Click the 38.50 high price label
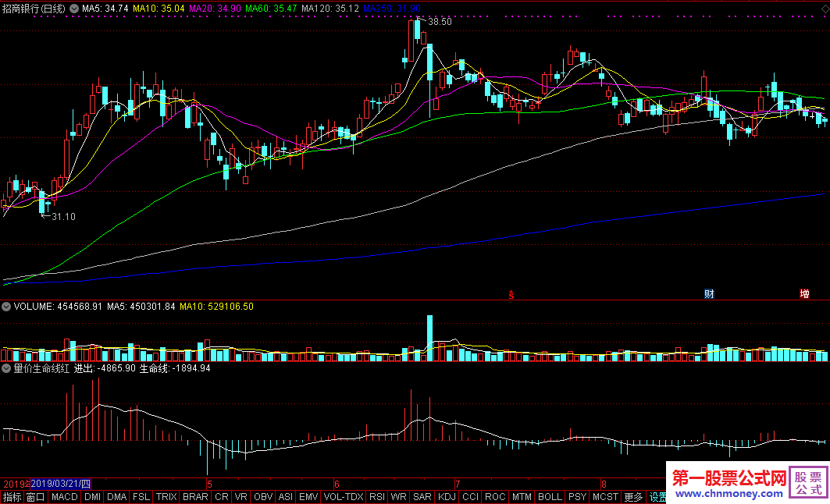The image size is (830, 504). click(x=440, y=22)
